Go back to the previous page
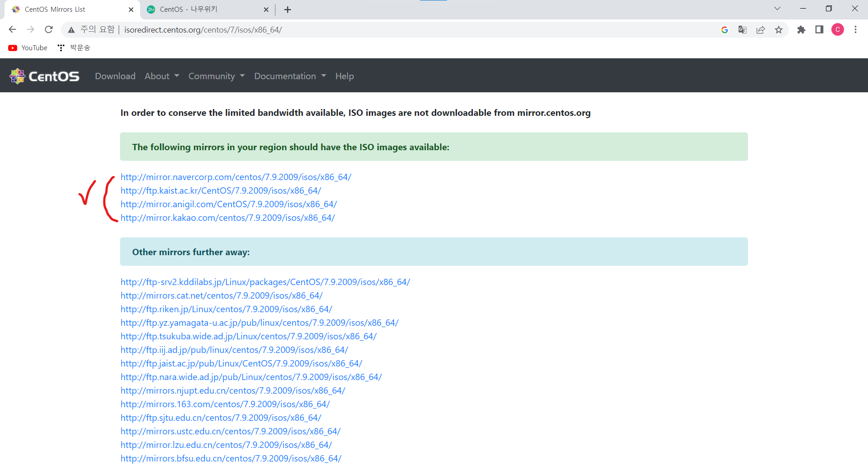868x466 pixels. pyautogui.click(x=12, y=29)
